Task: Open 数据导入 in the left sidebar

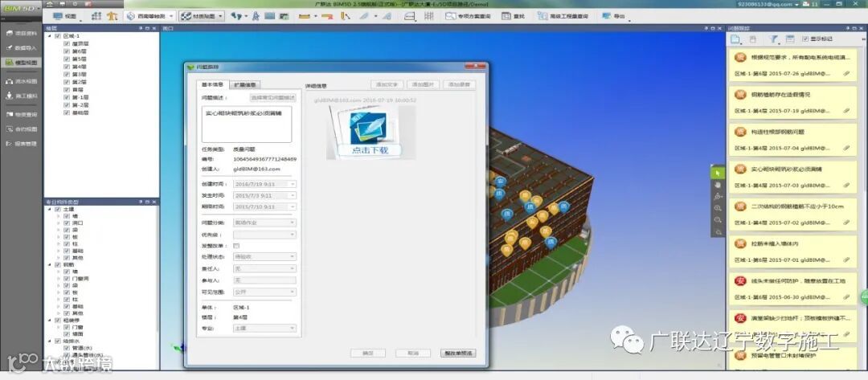Action: tap(21, 48)
